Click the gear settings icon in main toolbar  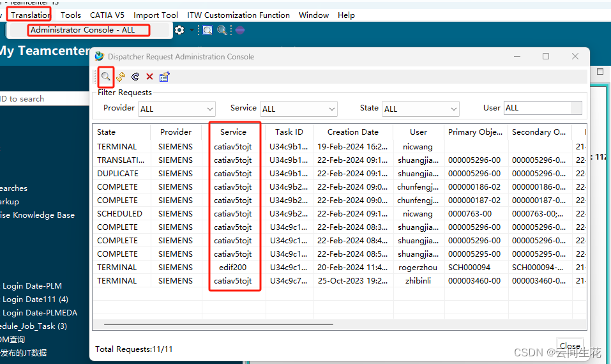179,30
